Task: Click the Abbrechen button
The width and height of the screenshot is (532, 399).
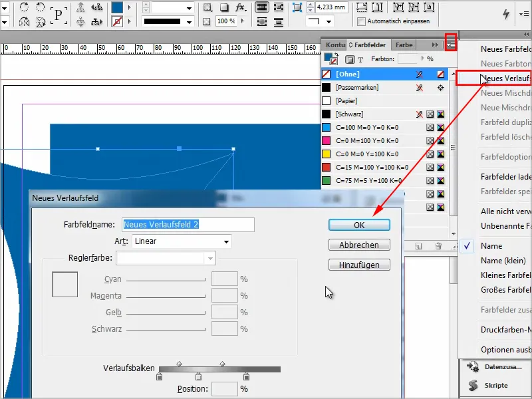Action: (359, 245)
